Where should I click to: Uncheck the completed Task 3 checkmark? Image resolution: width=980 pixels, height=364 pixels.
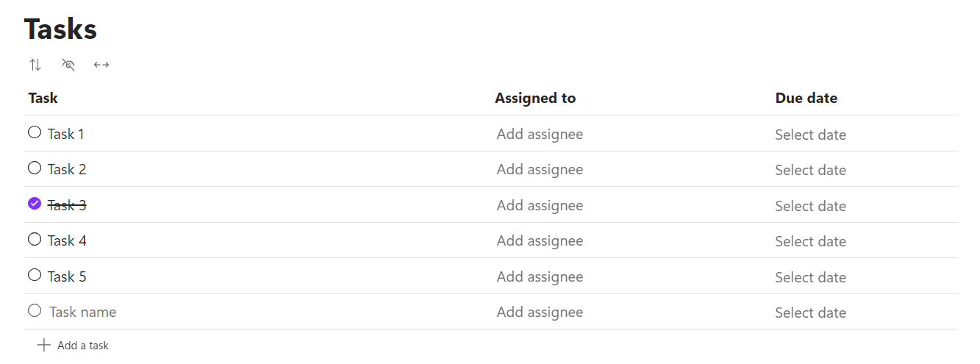35,204
